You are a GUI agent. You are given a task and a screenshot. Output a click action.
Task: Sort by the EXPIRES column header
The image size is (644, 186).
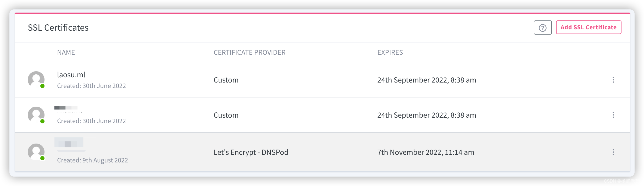point(390,52)
